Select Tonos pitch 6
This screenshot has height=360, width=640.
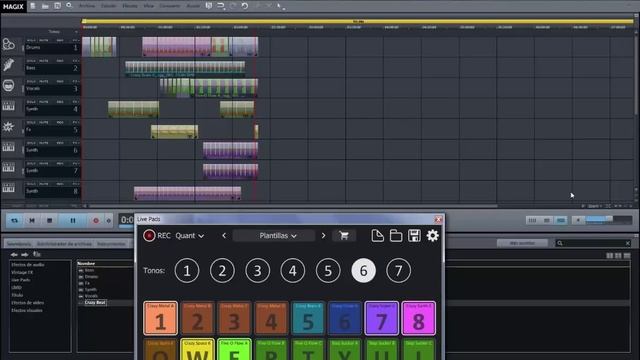coord(363,271)
